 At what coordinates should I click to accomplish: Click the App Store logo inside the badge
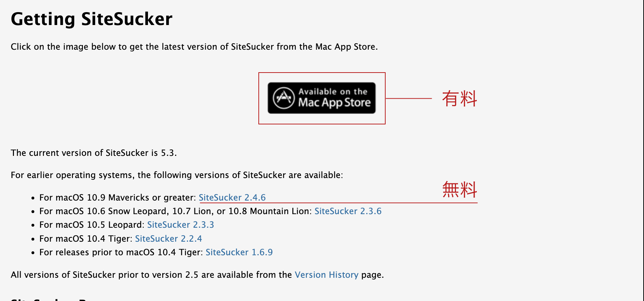tap(284, 98)
